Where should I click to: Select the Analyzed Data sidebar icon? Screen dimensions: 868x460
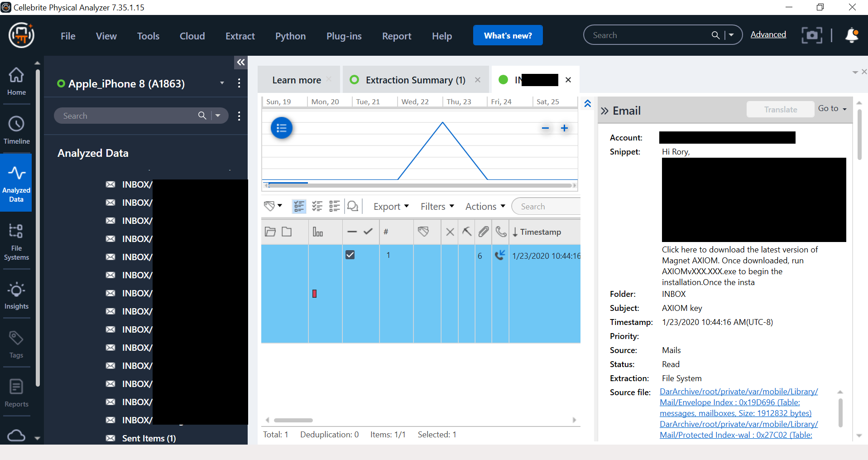tap(16, 183)
